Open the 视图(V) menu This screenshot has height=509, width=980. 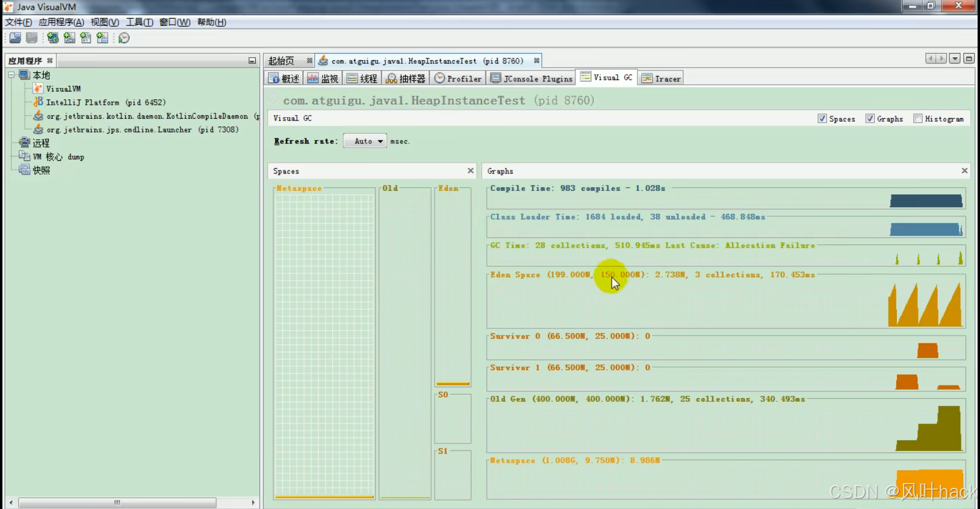[105, 22]
